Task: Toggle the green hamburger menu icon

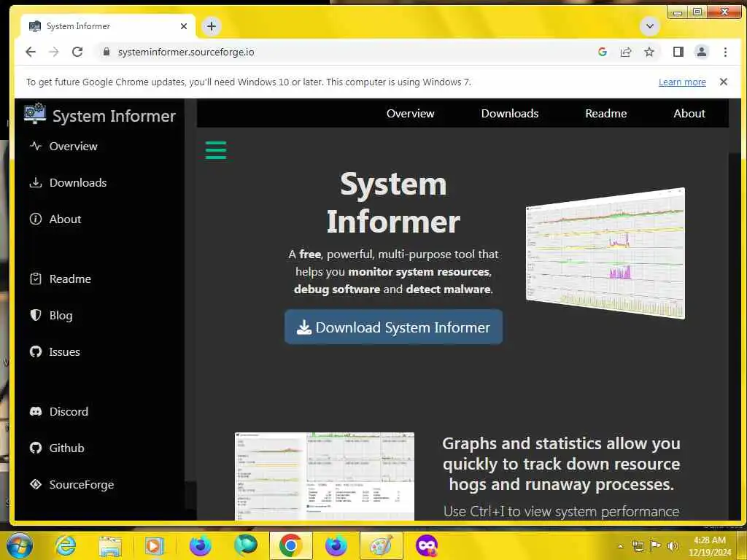Action: [x=216, y=150]
